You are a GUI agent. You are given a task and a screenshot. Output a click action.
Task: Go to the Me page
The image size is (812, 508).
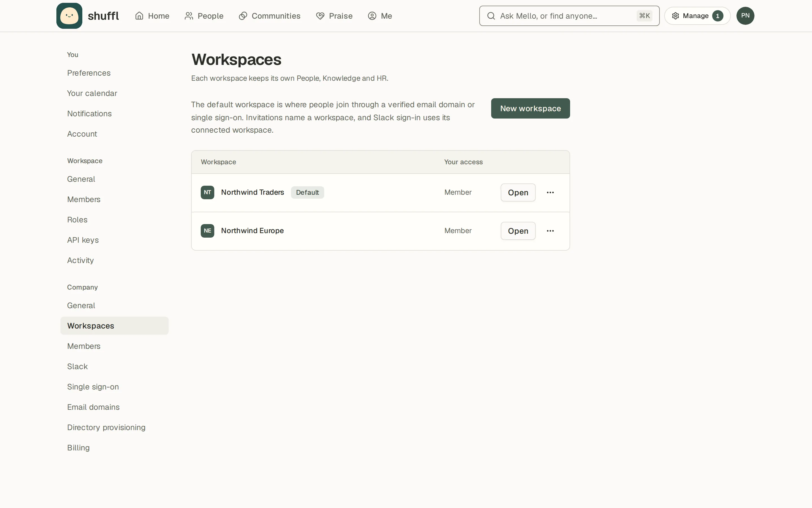tap(380, 16)
